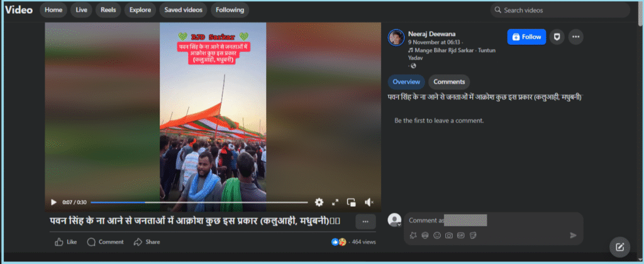Viewport: 644px width, 264px height.
Task: Open the Reels section
Action: 107,10
